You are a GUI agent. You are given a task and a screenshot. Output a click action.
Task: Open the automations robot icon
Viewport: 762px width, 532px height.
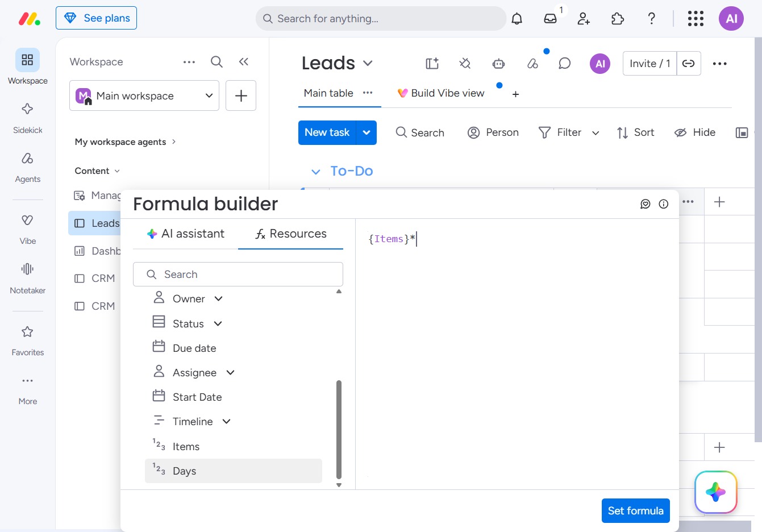498,64
